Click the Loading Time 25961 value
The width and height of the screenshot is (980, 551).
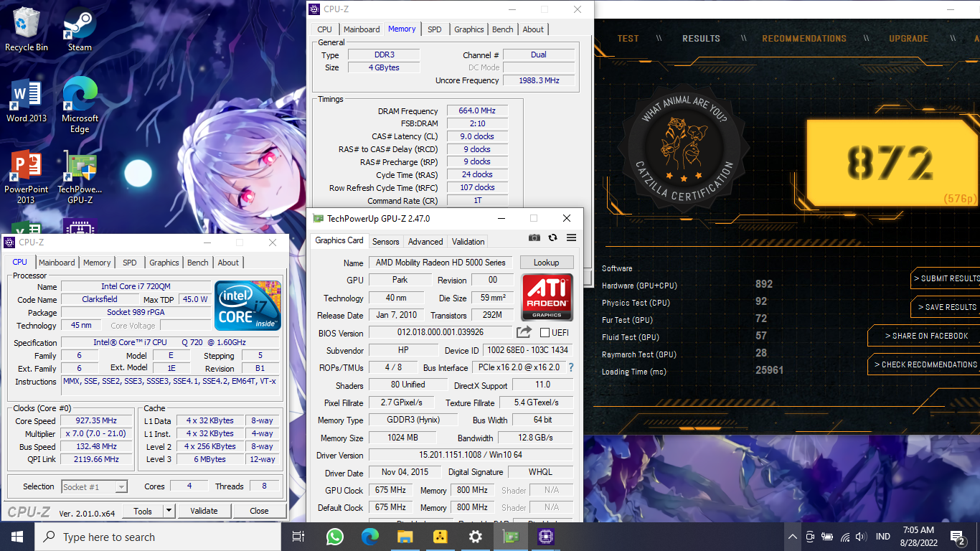point(769,371)
